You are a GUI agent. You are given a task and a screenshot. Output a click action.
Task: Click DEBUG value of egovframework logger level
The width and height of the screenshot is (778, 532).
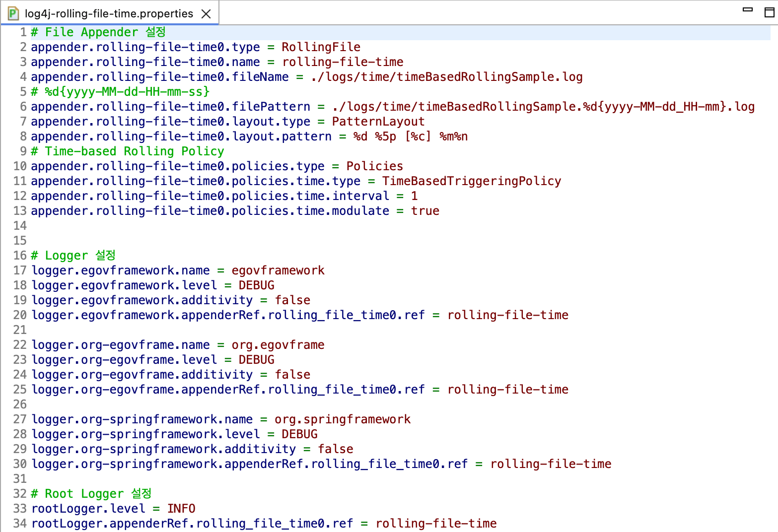point(256,285)
